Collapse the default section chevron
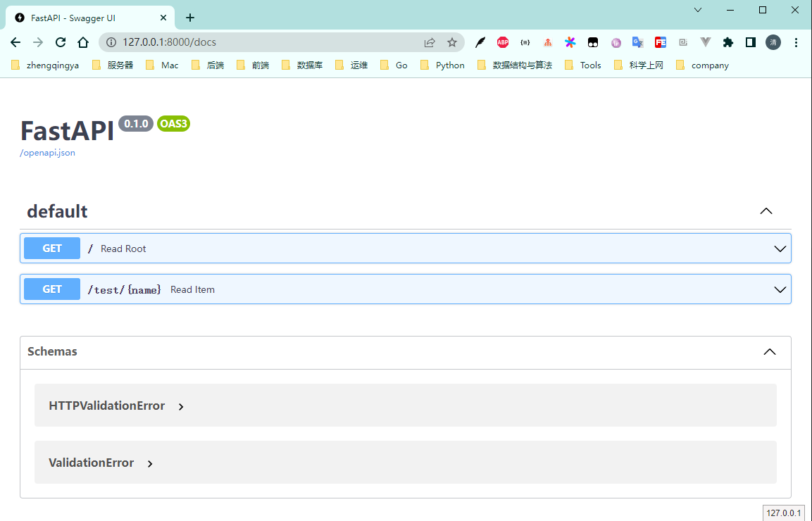Image resolution: width=812 pixels, height=521 pixels. 766,211
